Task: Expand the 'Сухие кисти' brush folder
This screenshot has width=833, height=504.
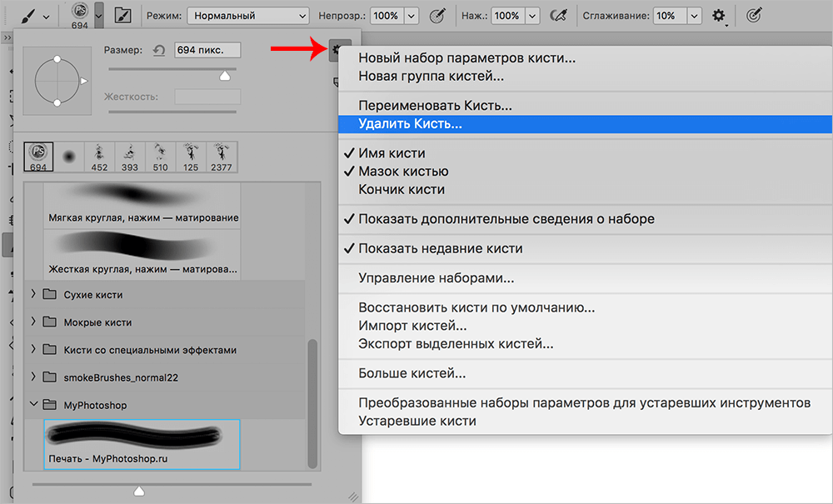Action: click(x=33, y=294)
